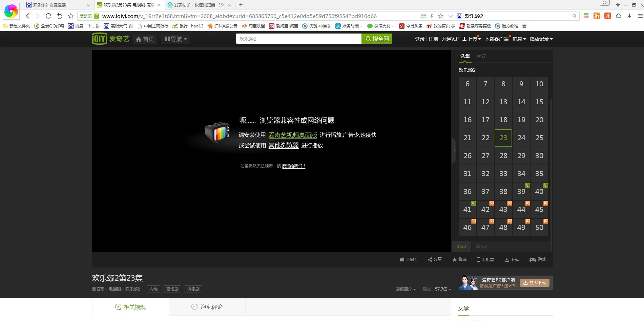Collapse the episode sidebar arrow
The width and height of the screenshot is (644, 321).
[454, 151]
